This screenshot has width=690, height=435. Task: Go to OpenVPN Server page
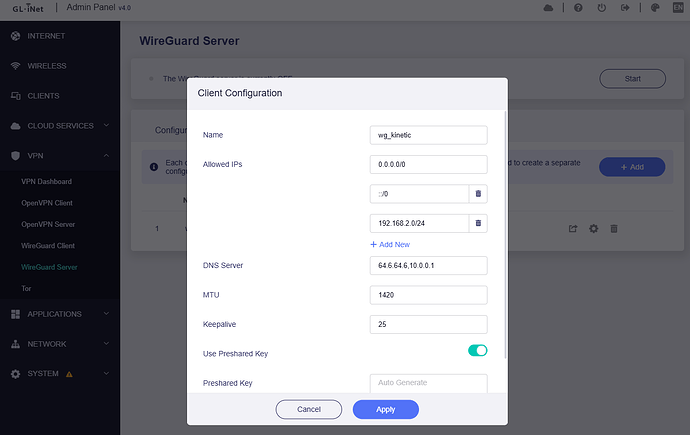pos(49,225)
